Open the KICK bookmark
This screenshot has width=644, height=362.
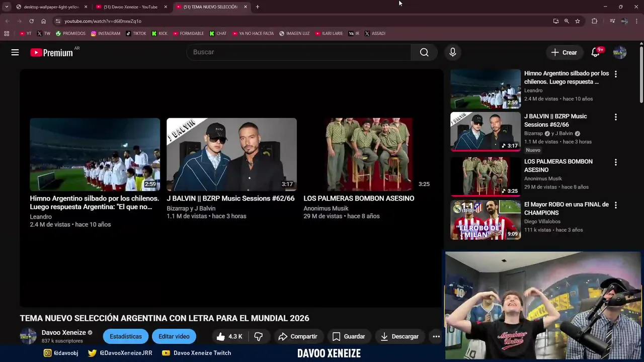(159, 34)
